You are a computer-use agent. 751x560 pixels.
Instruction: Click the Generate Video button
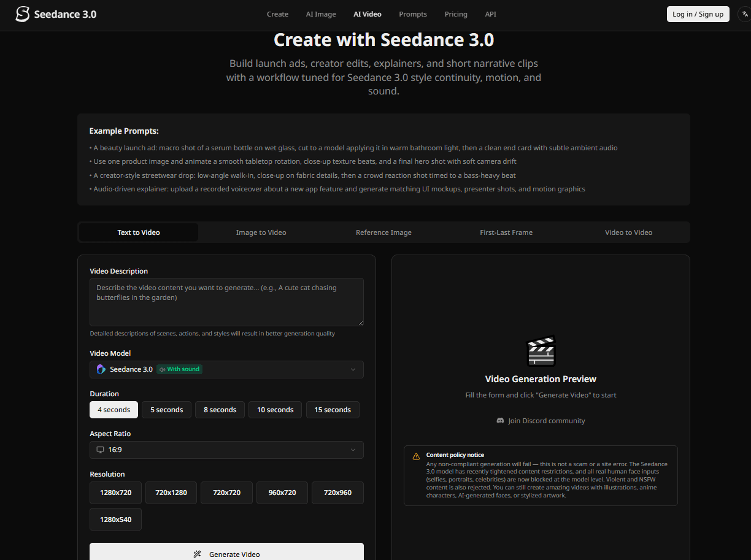(x=226, y=552)
